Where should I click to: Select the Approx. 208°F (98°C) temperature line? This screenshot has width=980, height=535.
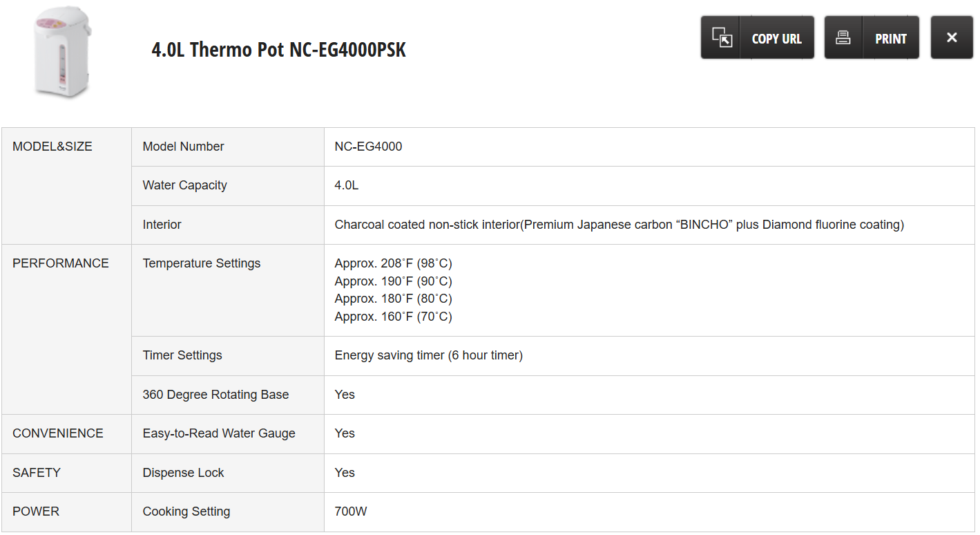[x=393, y=263]
